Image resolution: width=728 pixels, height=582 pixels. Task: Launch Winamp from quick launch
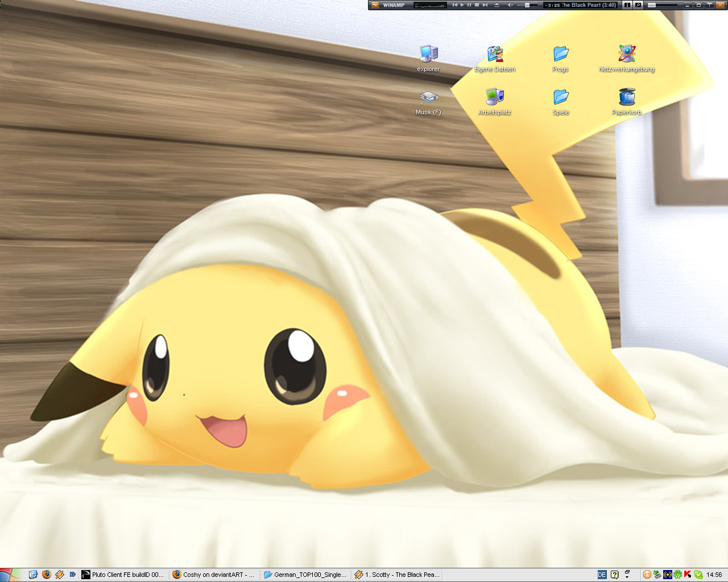[x=60, y=575]
